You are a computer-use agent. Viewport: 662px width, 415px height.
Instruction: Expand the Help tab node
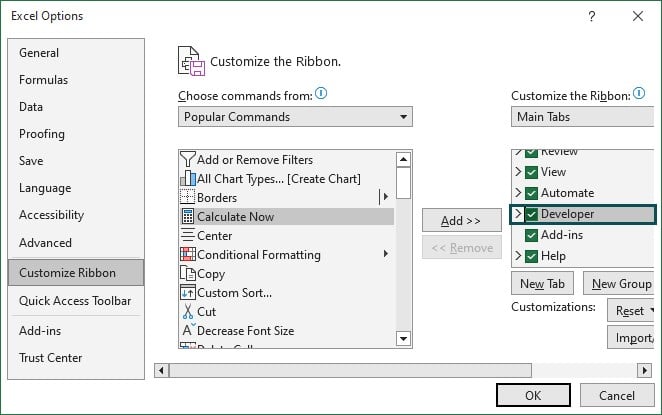tap(518, 255)
